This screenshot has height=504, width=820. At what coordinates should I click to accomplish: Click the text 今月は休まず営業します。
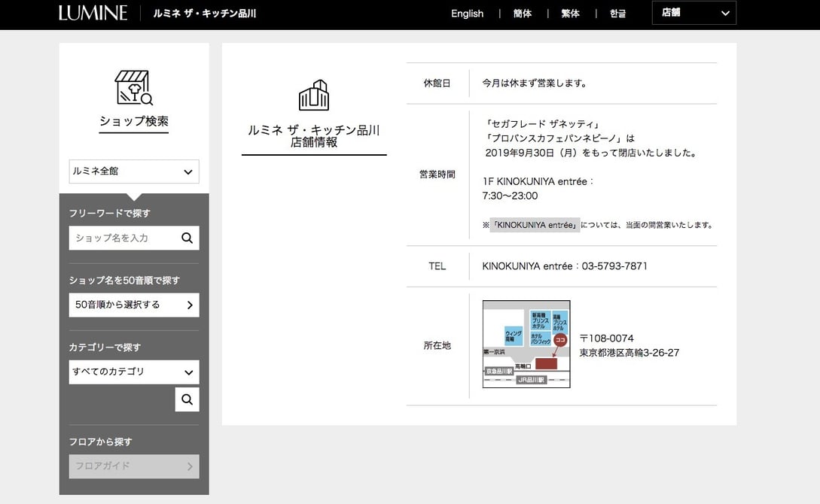[x=534, y=83]
